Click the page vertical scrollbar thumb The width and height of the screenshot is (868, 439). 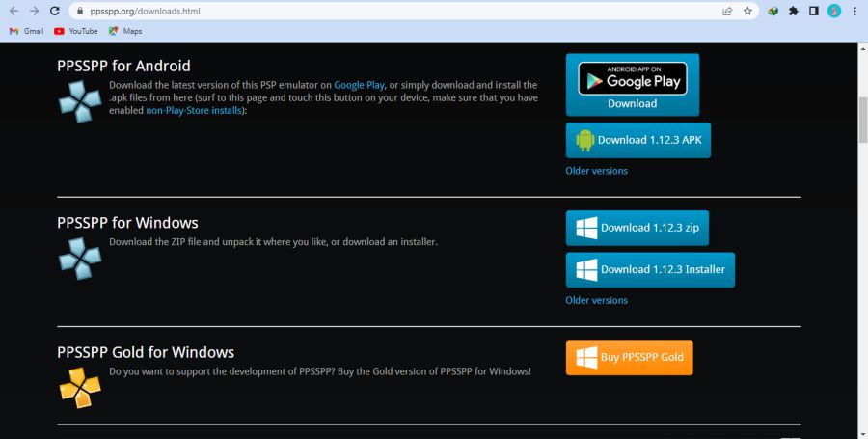click(862, 119)
